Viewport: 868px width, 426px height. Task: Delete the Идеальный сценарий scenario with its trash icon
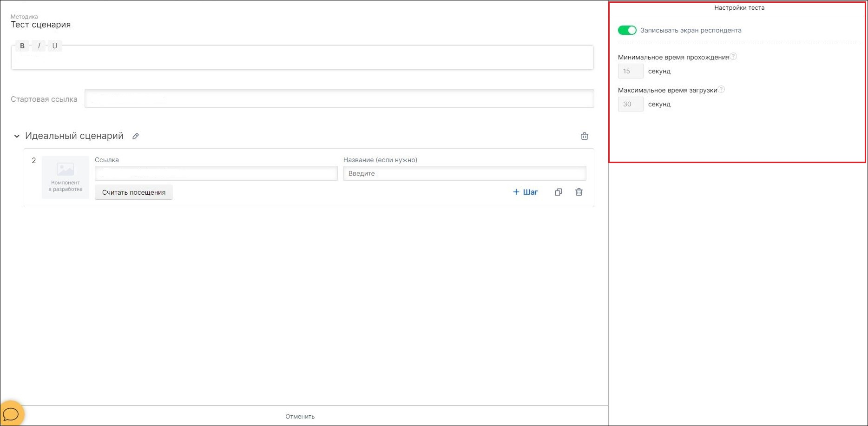(x=585, y=136)
